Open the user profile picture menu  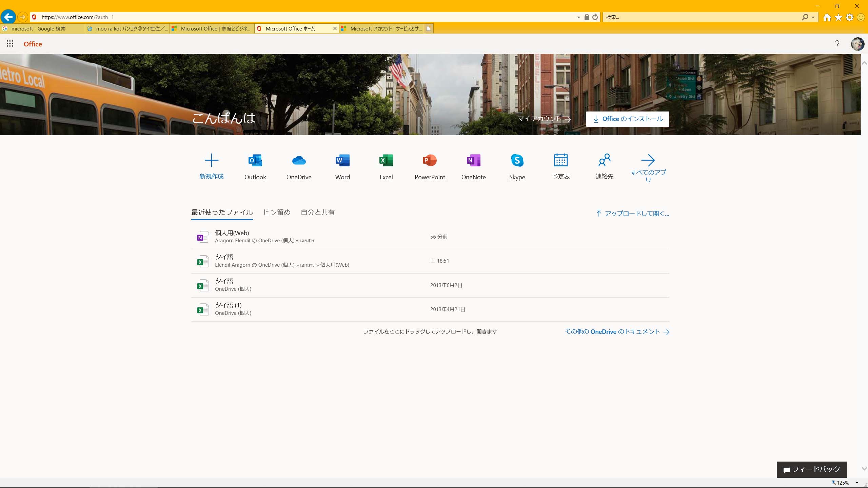(857, 44)
